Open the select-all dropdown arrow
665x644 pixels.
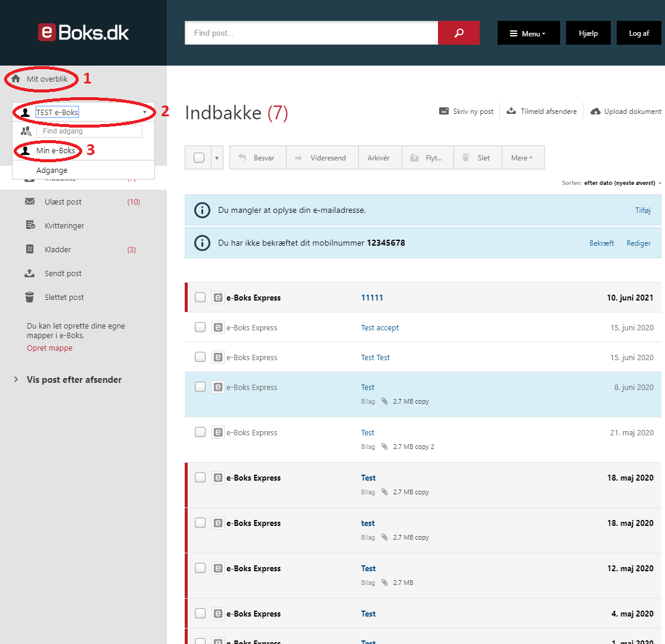(x=217, y=158)
